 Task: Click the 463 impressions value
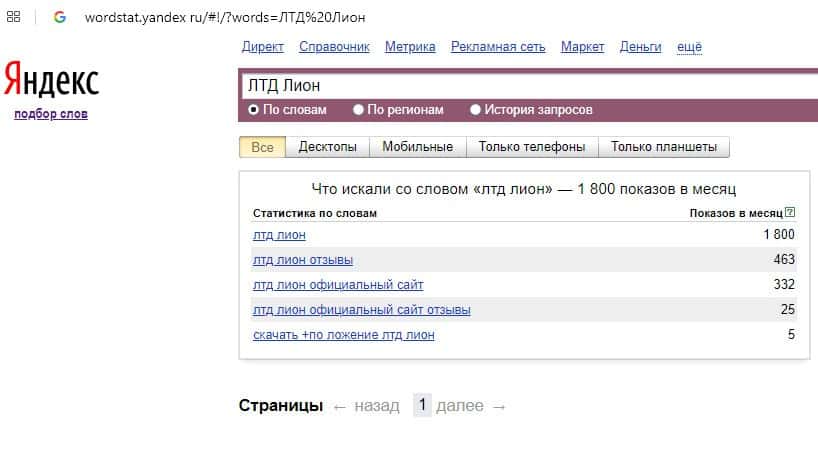tap(784, 260)
